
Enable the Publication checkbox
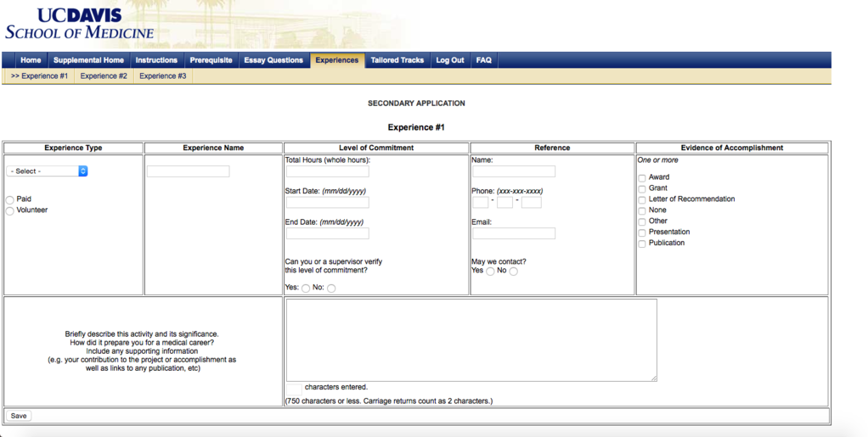tap(642, 244)
